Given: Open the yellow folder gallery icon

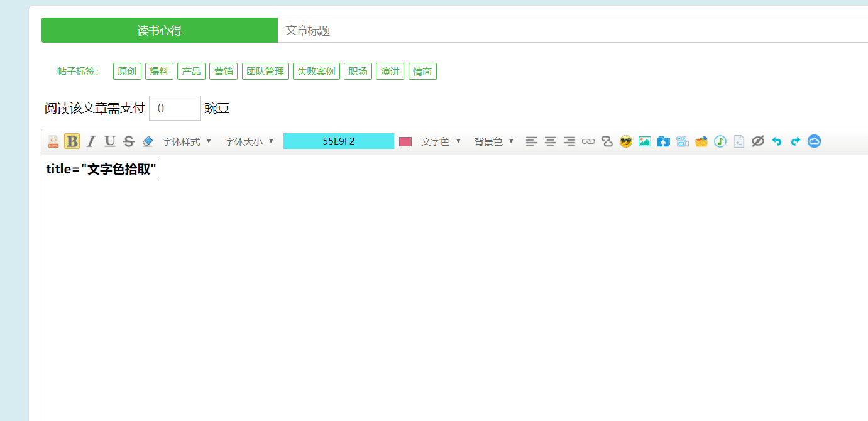Looking at the screenshot, I should point(701,141).
